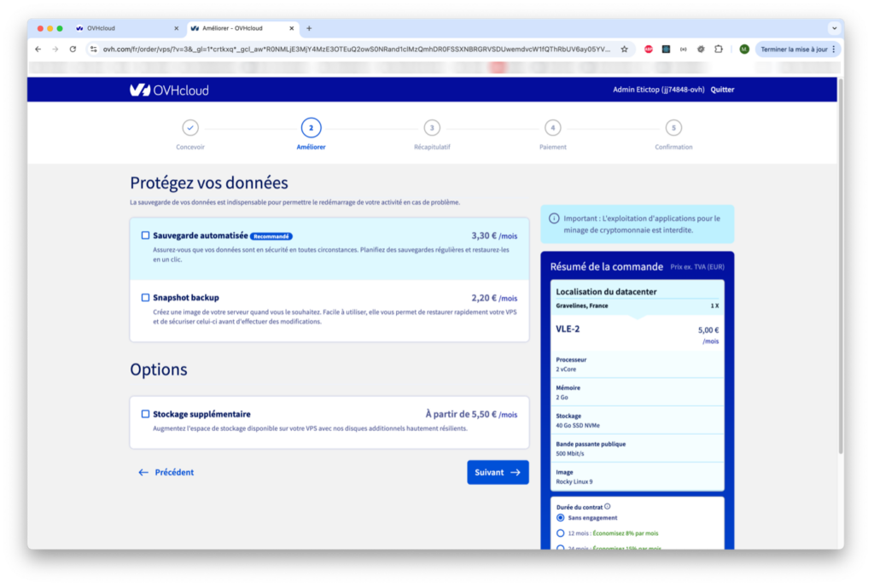Screen dimensions: 874x588
Task: Click the VLE-2 product name
Action: coord(568,329)
